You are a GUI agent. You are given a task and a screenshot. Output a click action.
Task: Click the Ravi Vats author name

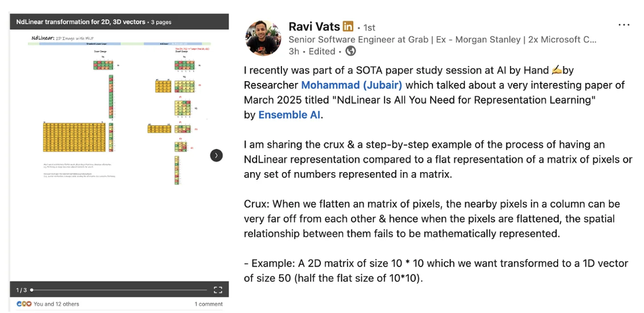314,27
